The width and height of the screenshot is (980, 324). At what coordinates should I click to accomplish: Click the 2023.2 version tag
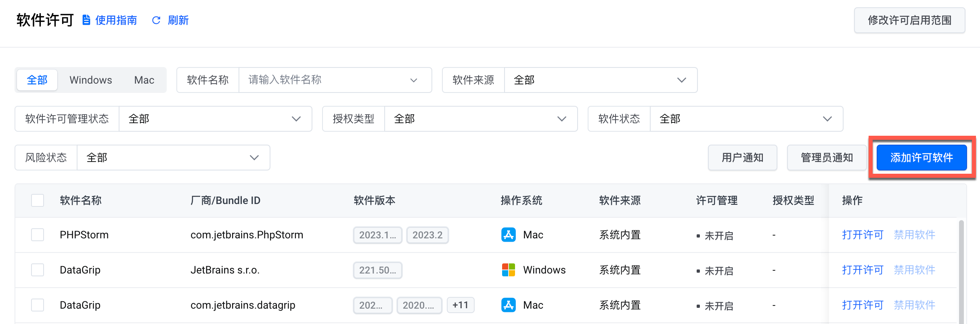[427, 235]
